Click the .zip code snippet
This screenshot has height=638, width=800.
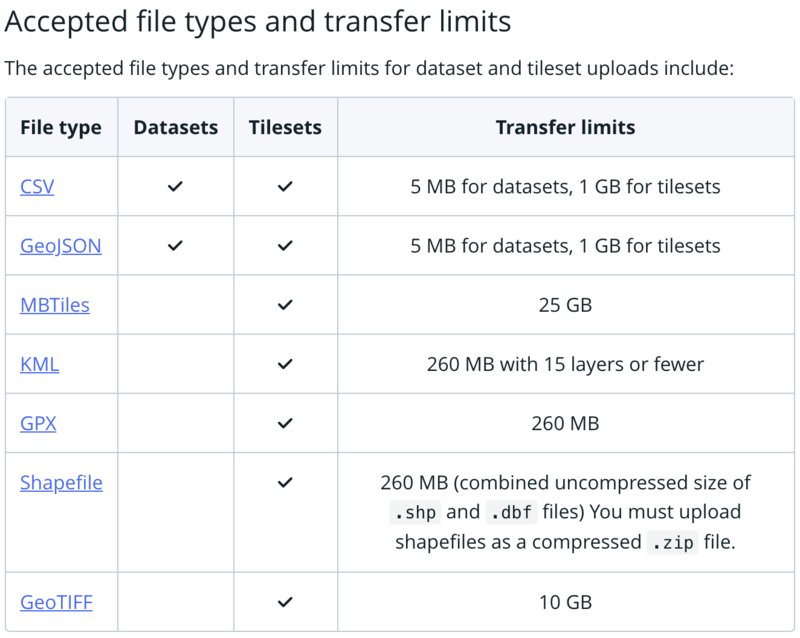(672, 543)
